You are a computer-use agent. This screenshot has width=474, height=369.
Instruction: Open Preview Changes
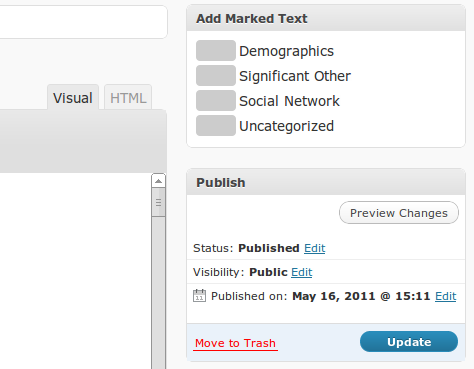pyautogui.click(x=399, y=213)
